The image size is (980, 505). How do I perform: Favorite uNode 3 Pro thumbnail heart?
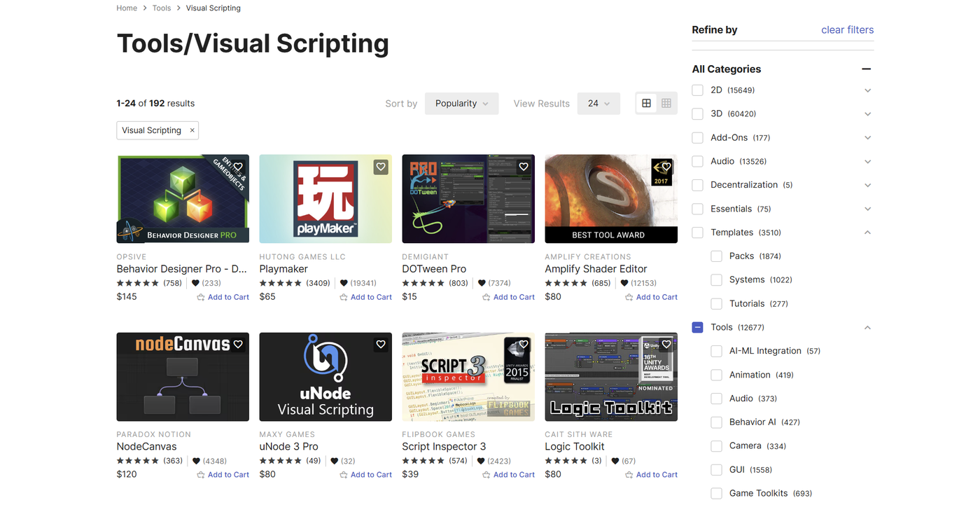381,345
